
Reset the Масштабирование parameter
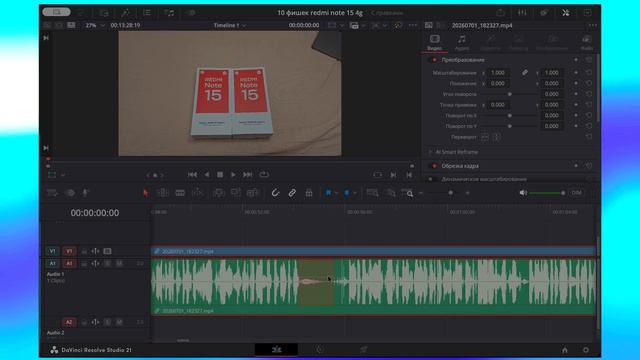589,73
